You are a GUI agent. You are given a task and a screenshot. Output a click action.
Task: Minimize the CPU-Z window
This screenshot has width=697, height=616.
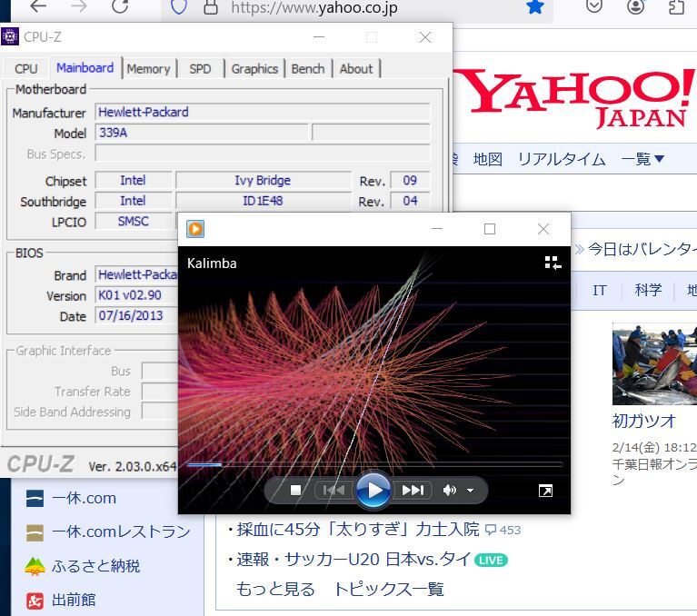[x=319, y=37]
